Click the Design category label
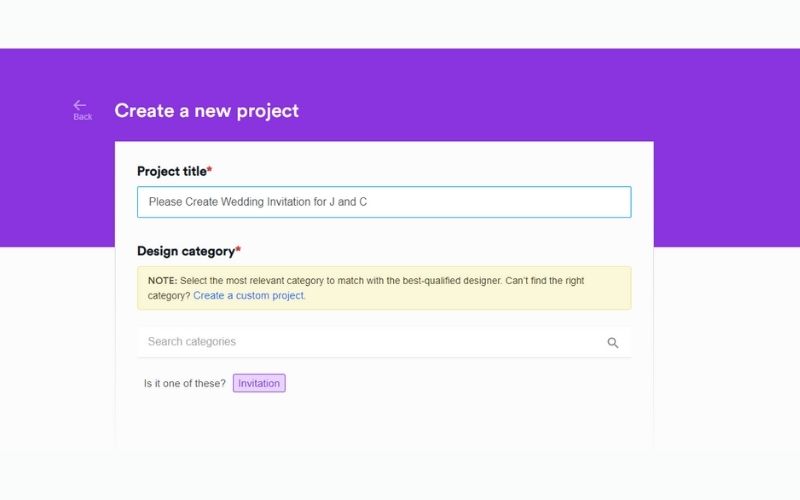 [x=185, y=251]
